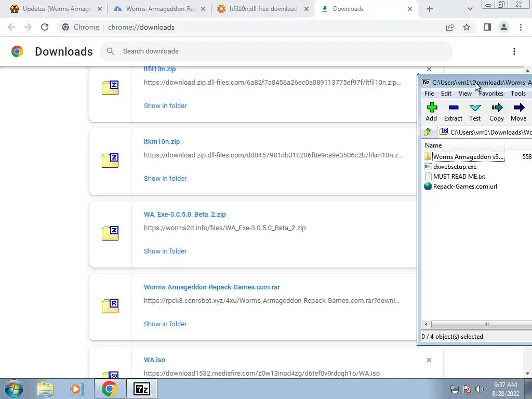
Task: Close the Downloads tab
Action: click(x=410, y=9)
